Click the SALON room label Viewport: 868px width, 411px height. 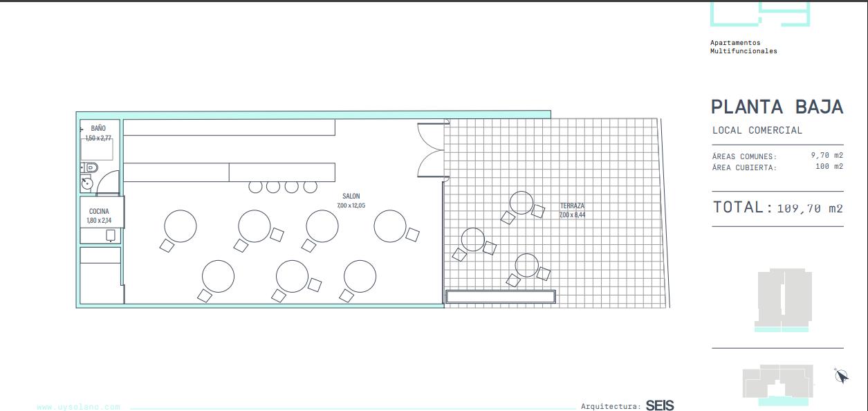pos(351,197)
